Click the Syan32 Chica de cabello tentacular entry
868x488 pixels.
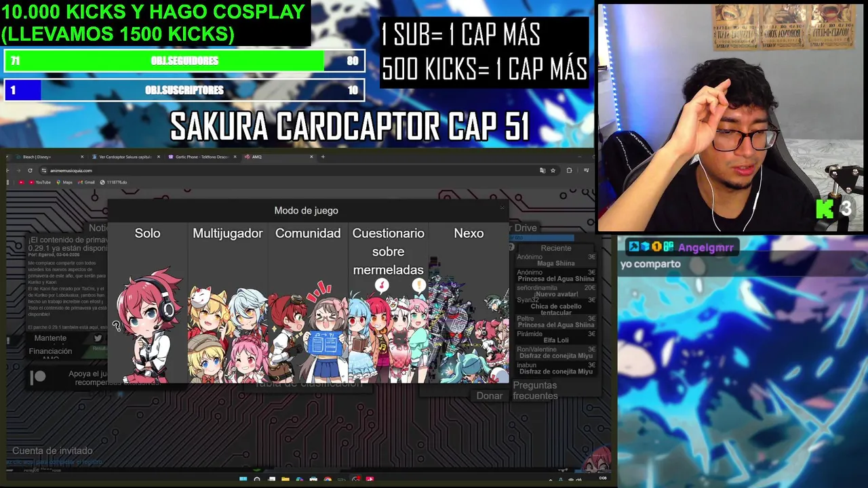click(x=555, y=306)
